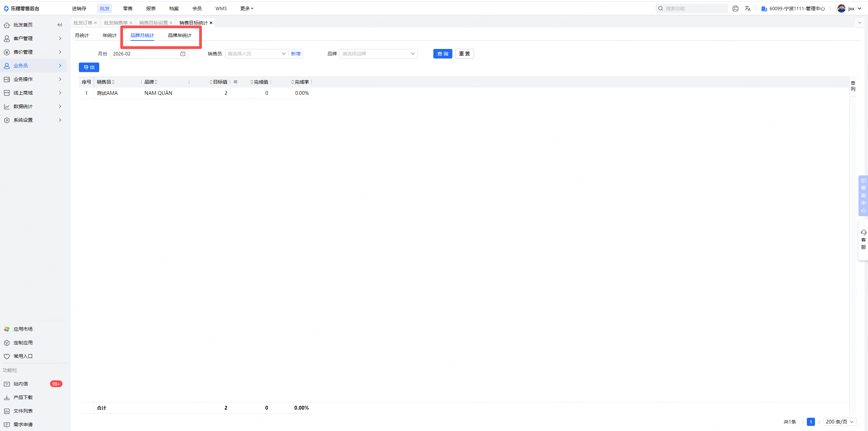Click the 查询 search button
Image resolution: width=868 pixels, height=431 pixels.
click(x=442, y=54)
